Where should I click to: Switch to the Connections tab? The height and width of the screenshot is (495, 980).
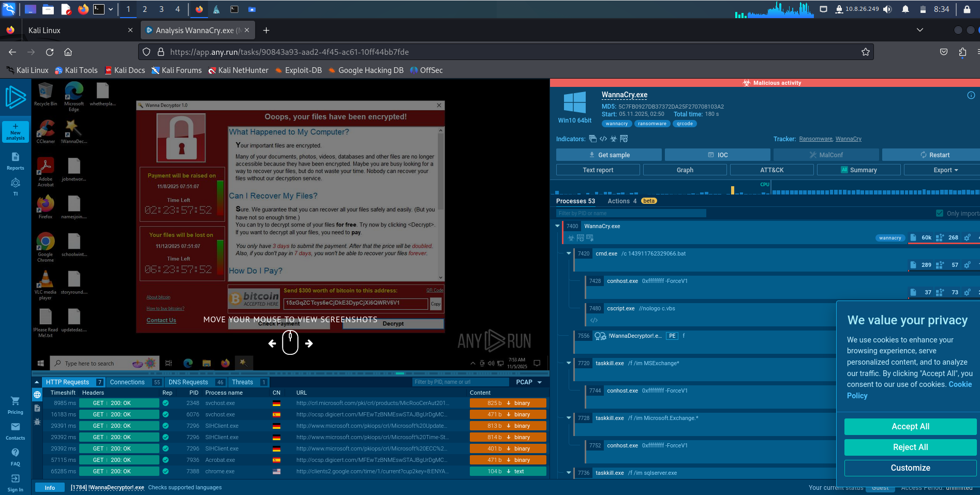coord(135,382)
